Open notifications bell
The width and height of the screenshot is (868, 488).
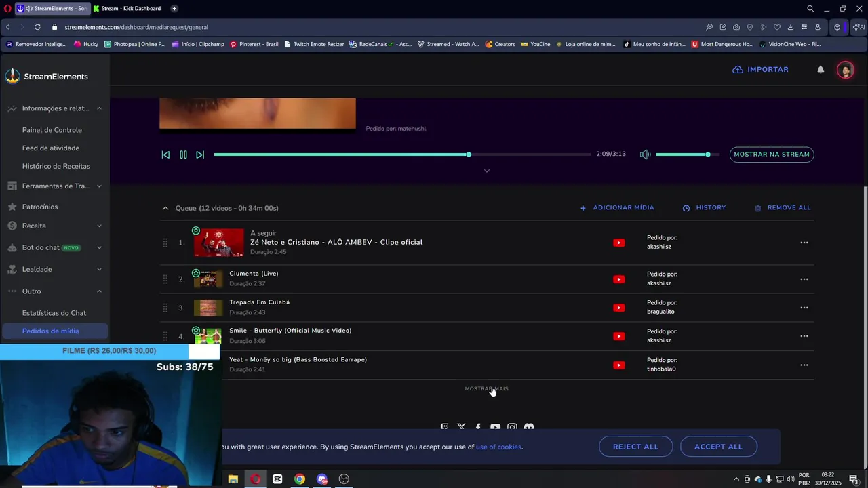point(821,70)
